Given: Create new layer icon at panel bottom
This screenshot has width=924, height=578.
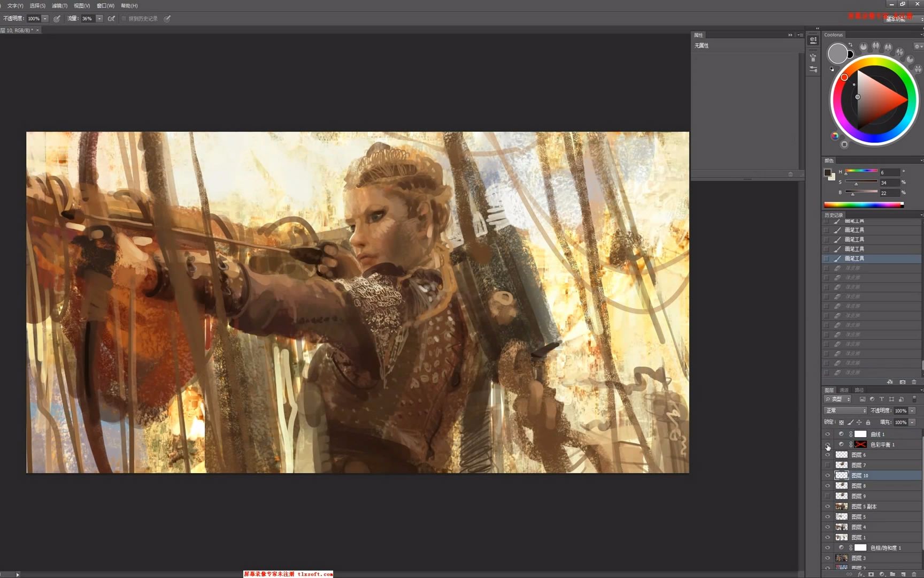Looking at the screenshot, I should coord(903,574).
